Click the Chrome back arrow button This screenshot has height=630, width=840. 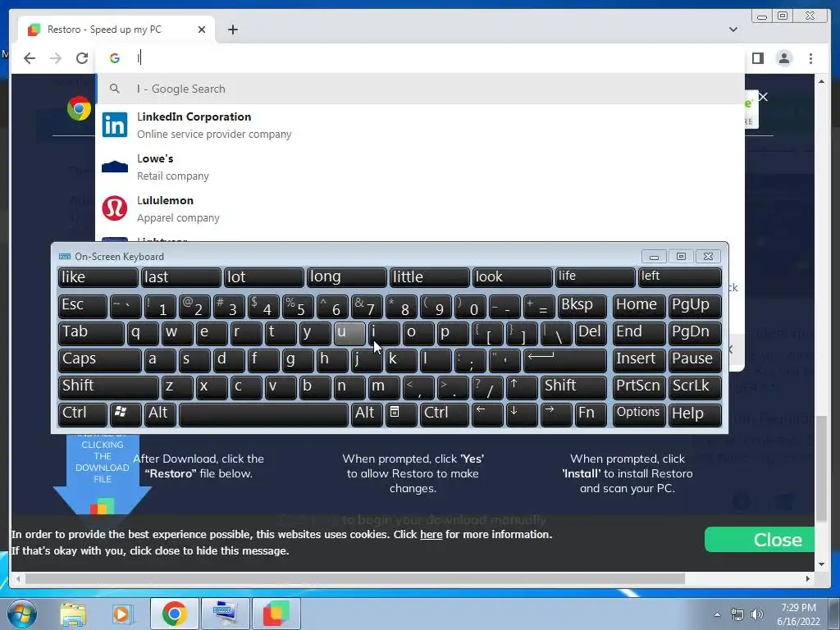click(30, 58)
